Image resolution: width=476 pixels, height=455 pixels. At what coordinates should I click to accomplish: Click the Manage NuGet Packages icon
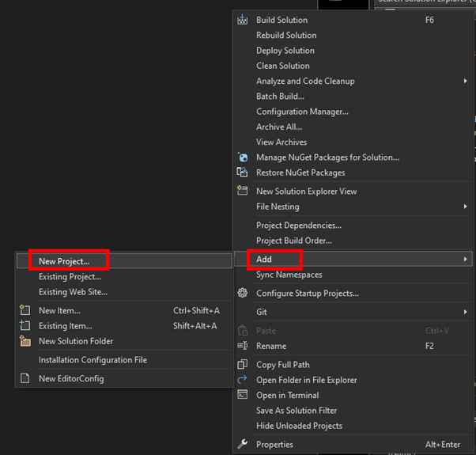tap(243, 157)
